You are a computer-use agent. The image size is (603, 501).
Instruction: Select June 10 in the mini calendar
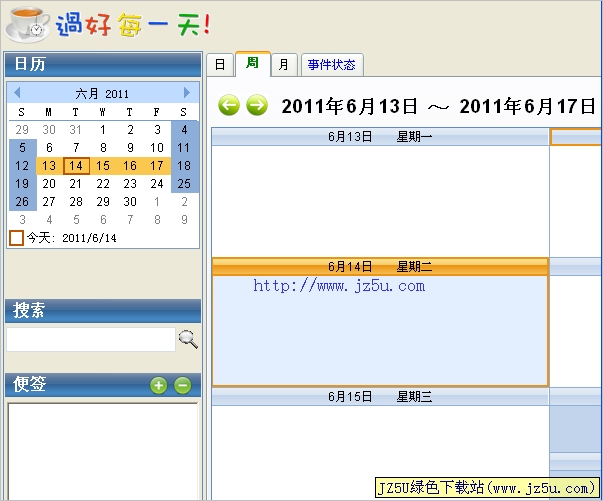[157, 148]
